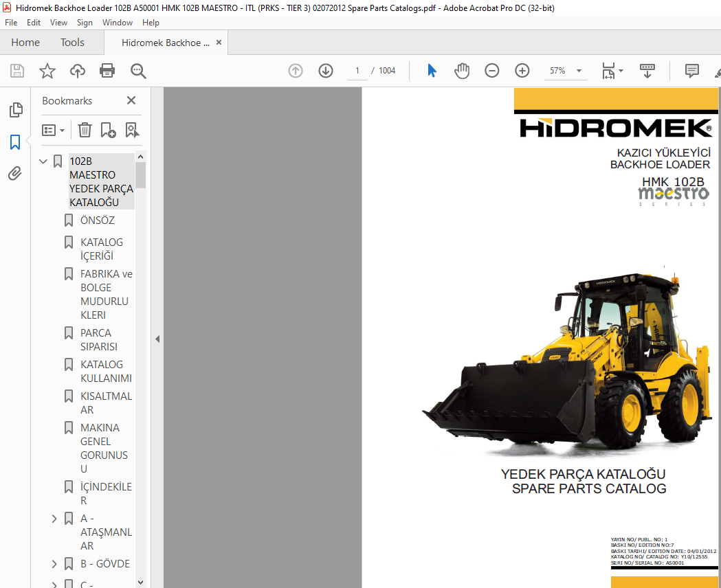Zoom out with the minus button

(491, 71)
